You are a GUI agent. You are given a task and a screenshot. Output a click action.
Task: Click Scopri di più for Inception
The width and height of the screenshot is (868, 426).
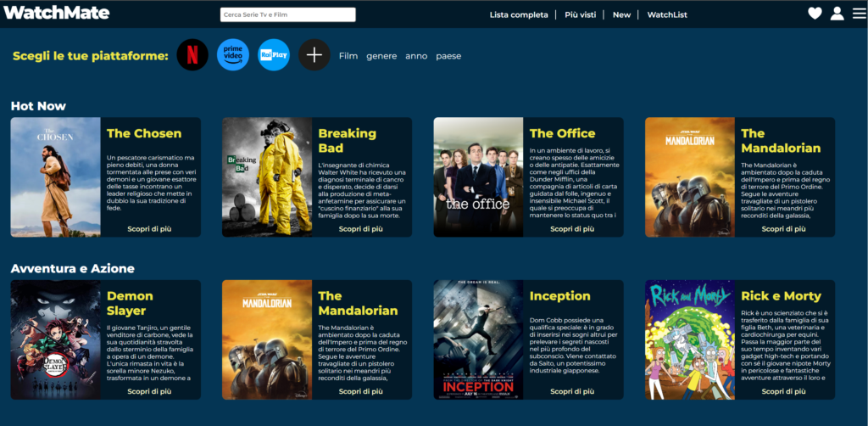[572, 391]
